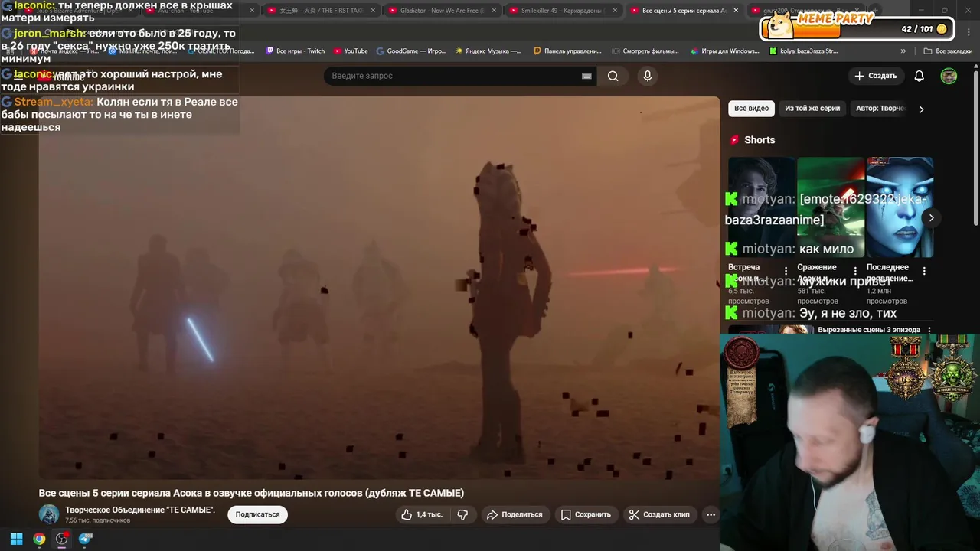Screen dimensions: 980x551
Task: Open more actions menu under video
Action: click(710, 514)
